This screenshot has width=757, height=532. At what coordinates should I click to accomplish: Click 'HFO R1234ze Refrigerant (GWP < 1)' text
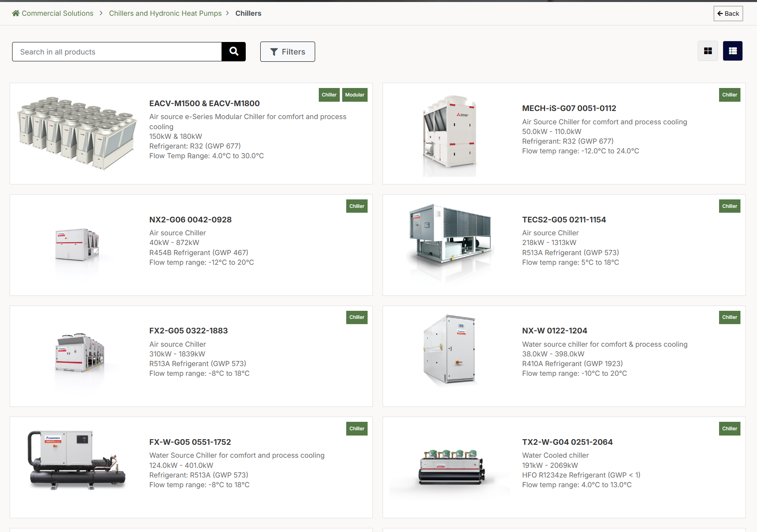[581, 475]
